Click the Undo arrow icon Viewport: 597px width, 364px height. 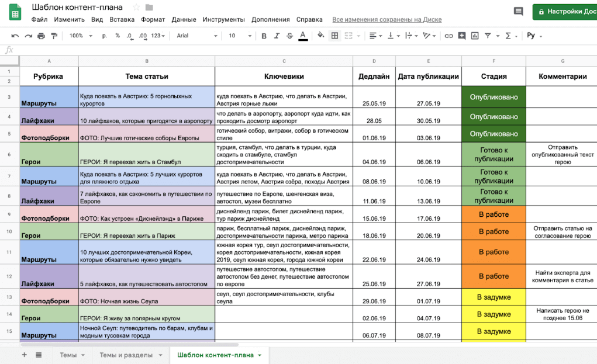tap(15, 36)
